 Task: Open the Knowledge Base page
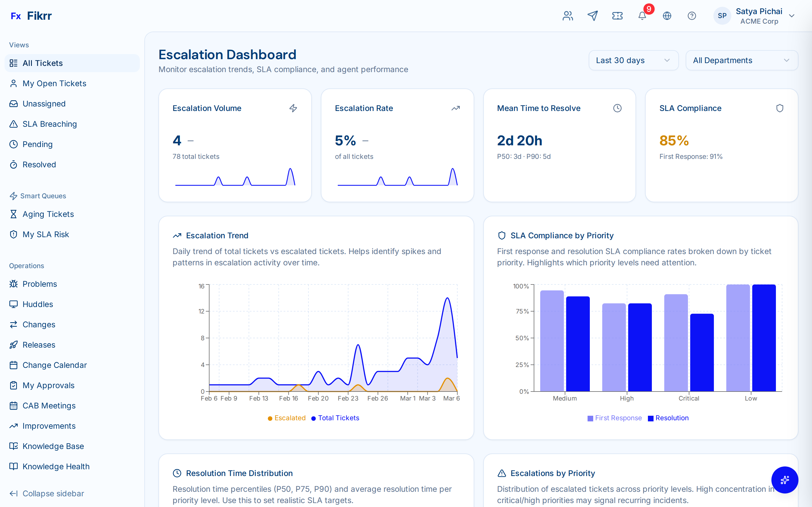click(53, 446)
